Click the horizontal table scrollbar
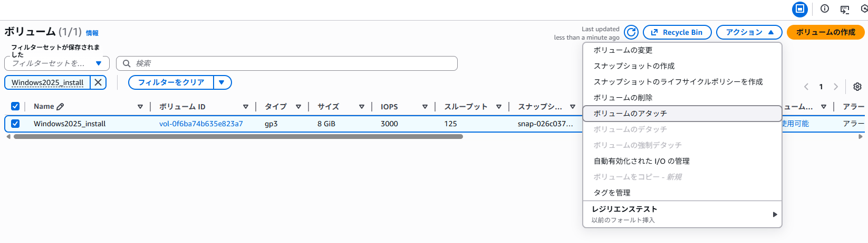 [238, 137]
